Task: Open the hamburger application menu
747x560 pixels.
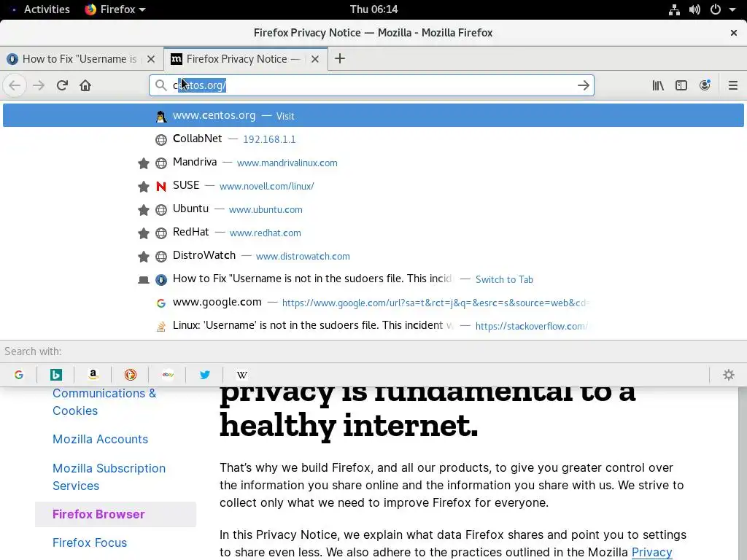Action: pos(732,86)
